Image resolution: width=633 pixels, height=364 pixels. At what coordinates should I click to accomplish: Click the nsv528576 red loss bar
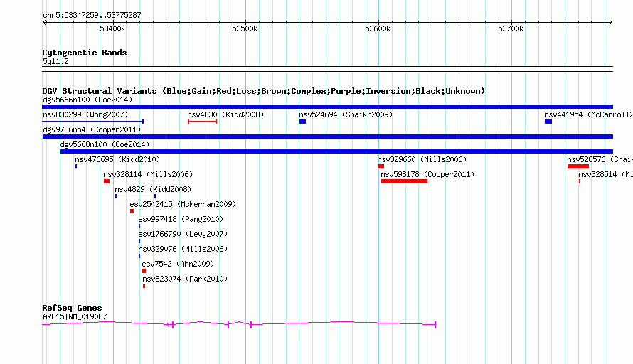[x=578, y=166]
